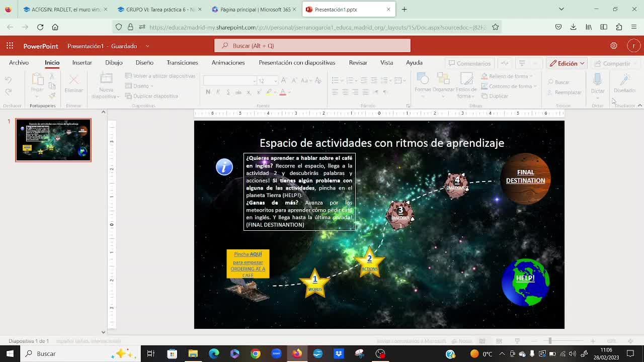The width and height of the screenshot is (644, 362).
Task: Click the blue info icon on slide
Action: pyautogui.click(x=224, y=167)
